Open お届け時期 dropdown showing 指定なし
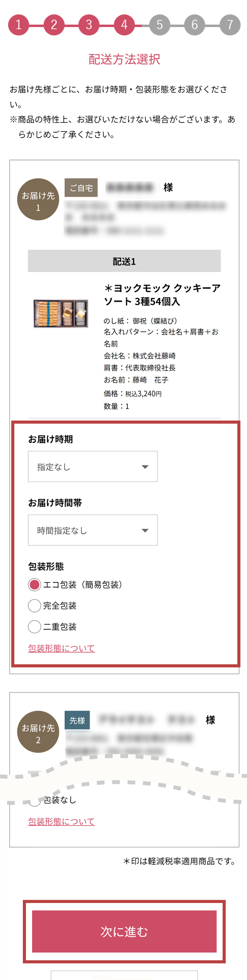247x980 pixels. tap(93, 467)
